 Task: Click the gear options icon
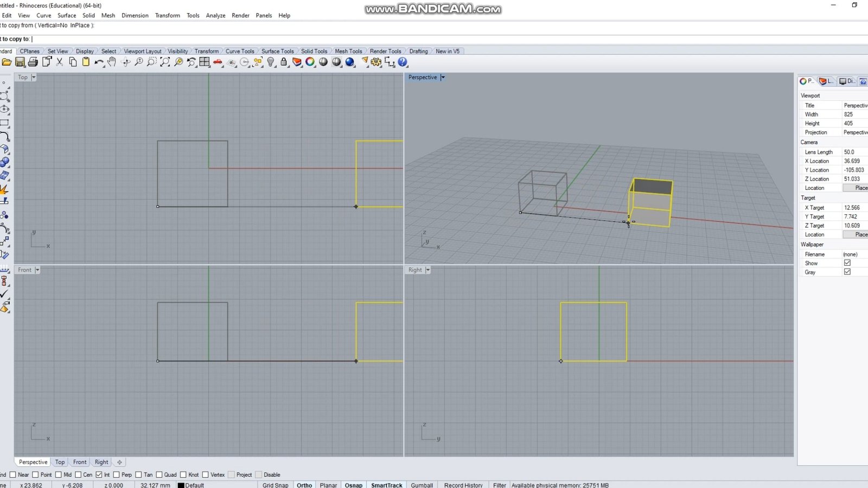point(376,62)
